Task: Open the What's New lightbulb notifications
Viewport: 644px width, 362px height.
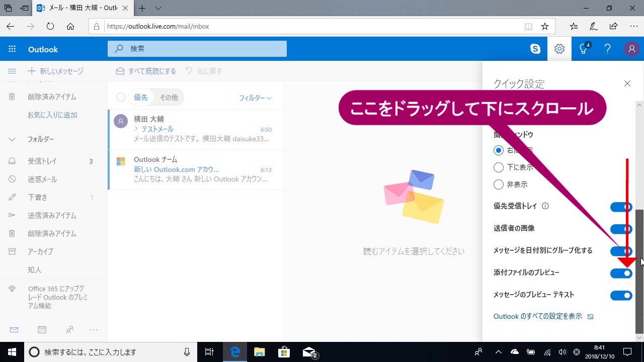Action: [x=584, y=49]
